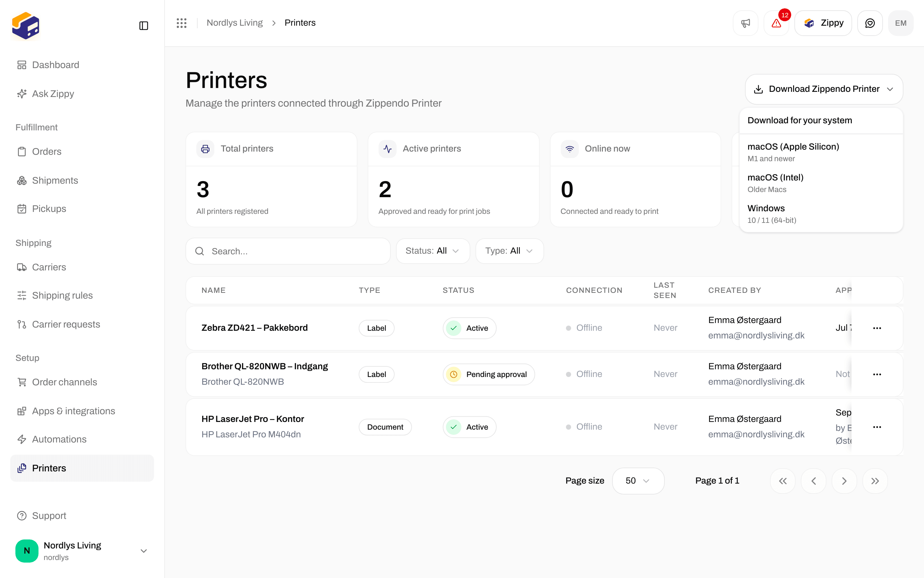Open Dashboard in the sidebar
The height and width of the screenshot is (578, 924).
point(82,65)
